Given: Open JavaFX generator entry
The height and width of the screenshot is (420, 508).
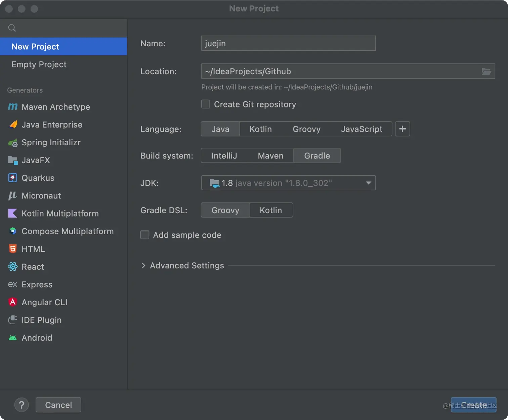Looking at the screenshot, I should click(x=63, y=160).
